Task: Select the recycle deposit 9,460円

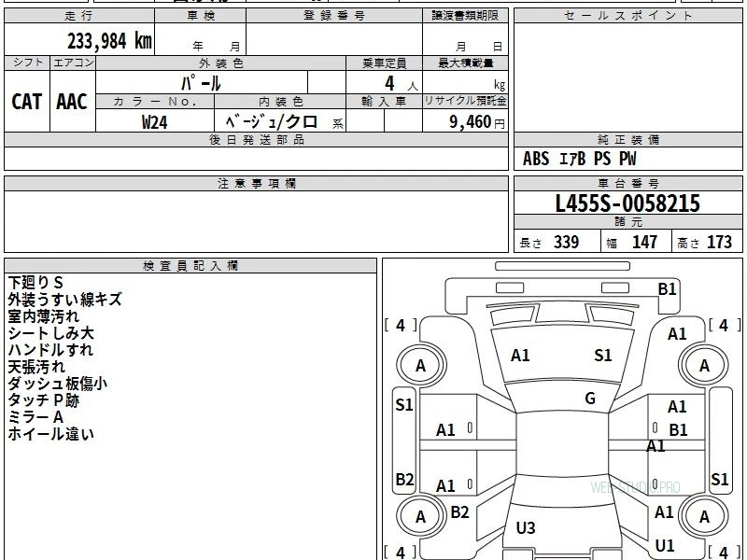Action: click(x=477, y=122)
